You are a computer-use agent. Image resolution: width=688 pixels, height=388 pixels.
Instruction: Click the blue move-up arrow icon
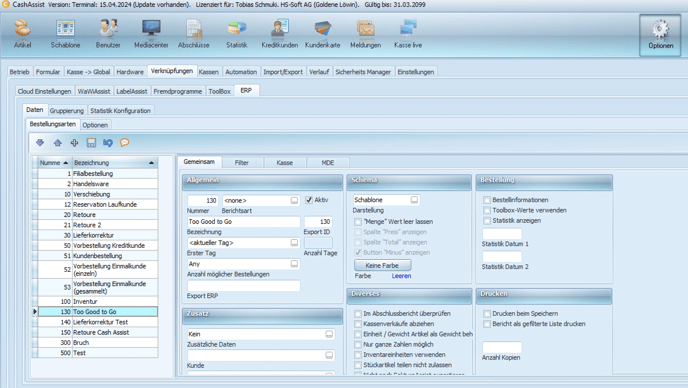pos(57,143)
